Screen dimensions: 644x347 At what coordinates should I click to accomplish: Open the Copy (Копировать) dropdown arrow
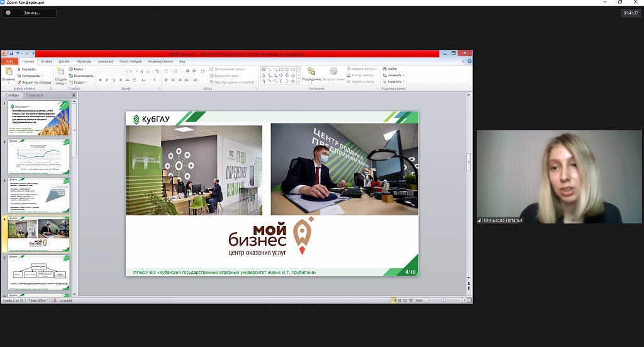coord(42,76)
